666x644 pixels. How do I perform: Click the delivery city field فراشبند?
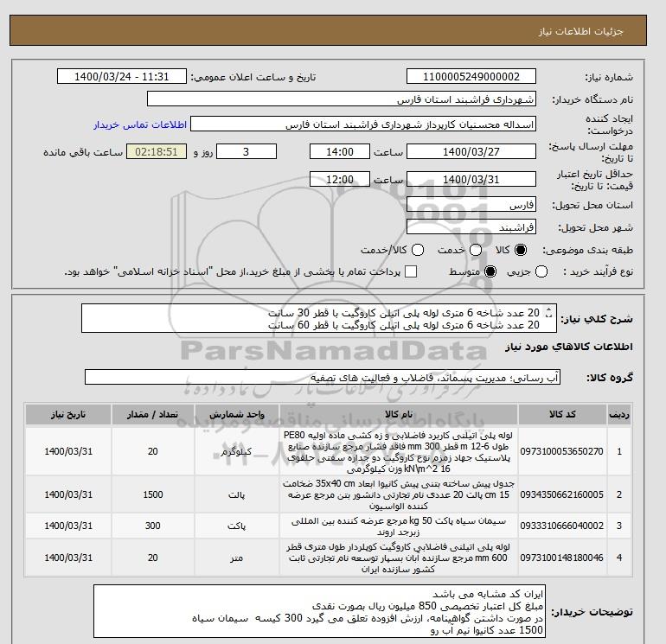click(471, 227)
